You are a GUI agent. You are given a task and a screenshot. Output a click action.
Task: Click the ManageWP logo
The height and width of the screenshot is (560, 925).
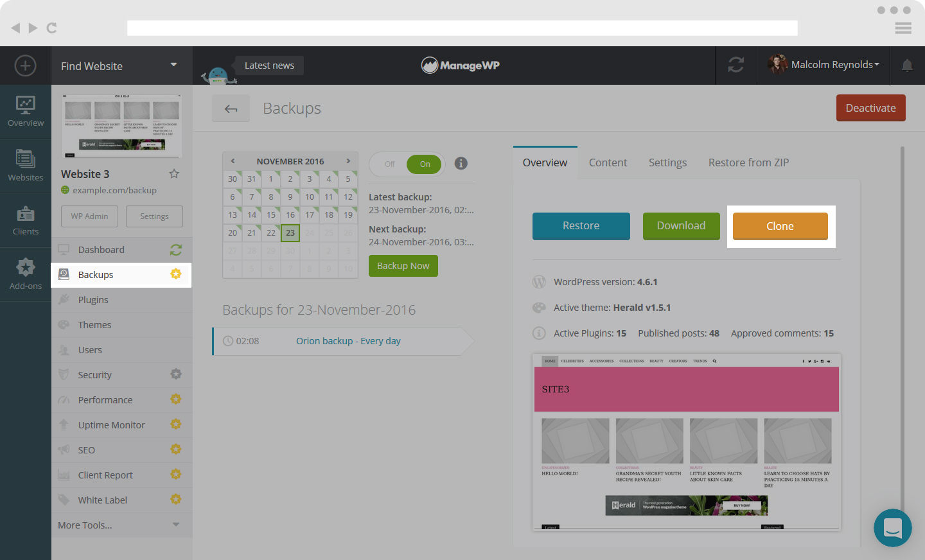point(461,65)
